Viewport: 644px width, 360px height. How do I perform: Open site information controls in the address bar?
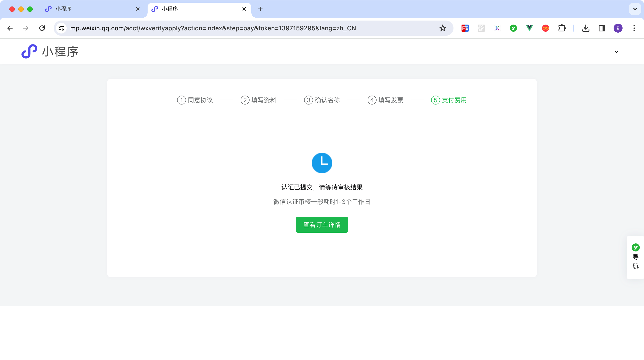click(61, 28)
